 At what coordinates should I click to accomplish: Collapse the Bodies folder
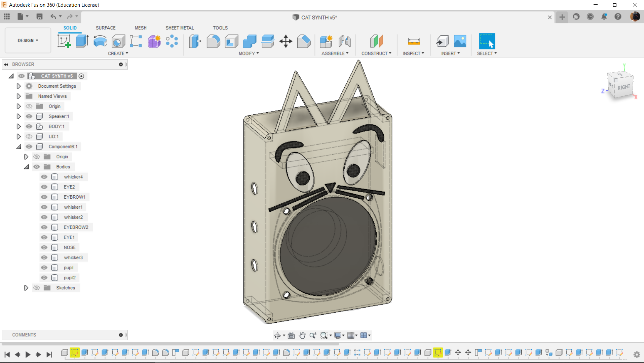[26, 167]
